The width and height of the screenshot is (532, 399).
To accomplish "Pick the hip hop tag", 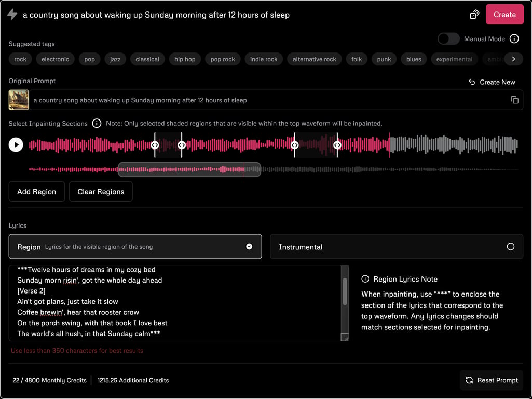I will click(185, 59).
